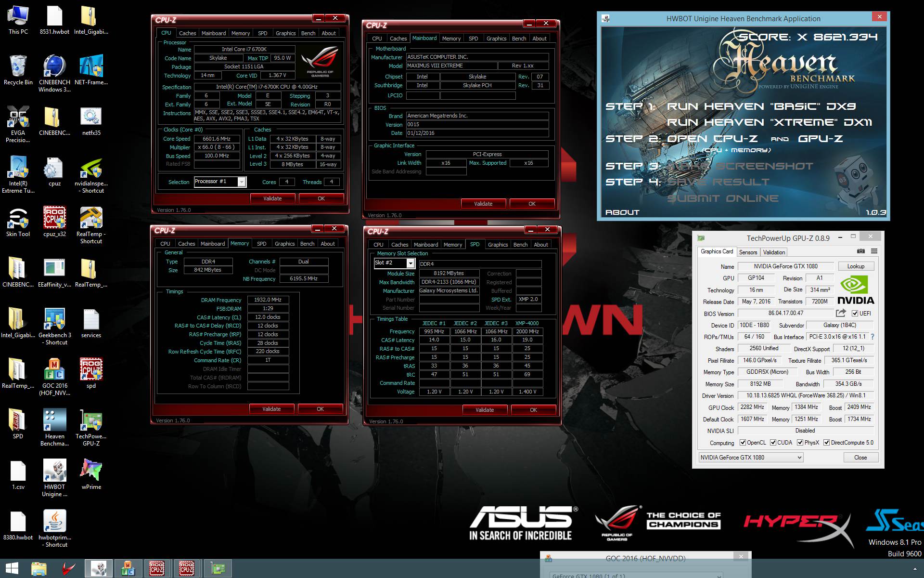Viewport: 924px width, 578px height.
Task: Switch to Caches tab in CPU window
Action: coord(187,33)
